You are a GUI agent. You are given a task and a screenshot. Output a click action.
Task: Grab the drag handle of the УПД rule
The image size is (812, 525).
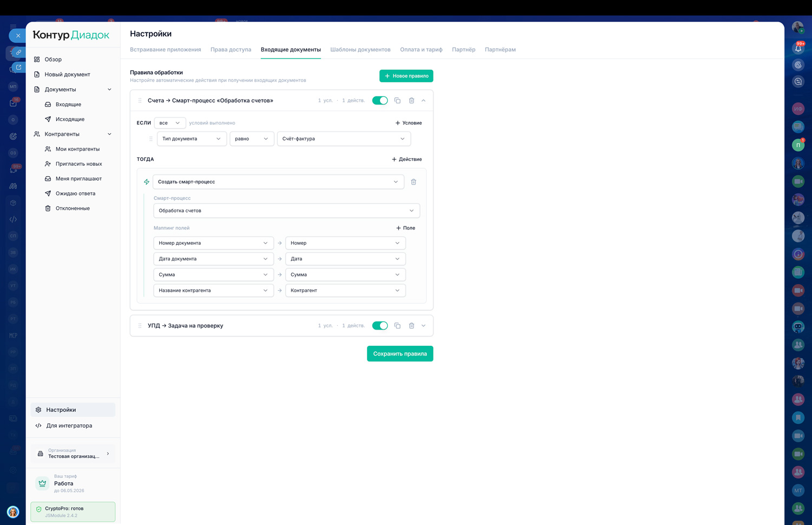pyautogui.click(x=140, y=326)
